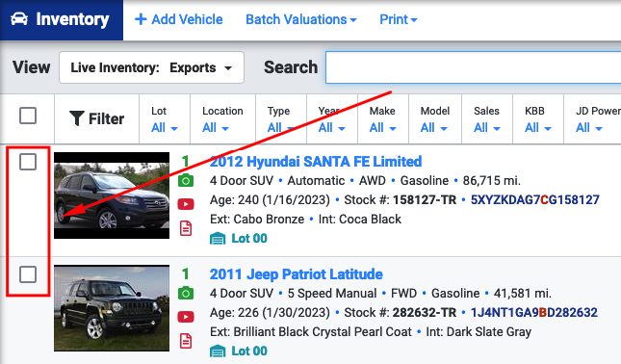Click the green photo count on Jeep row

coord(185,273)
